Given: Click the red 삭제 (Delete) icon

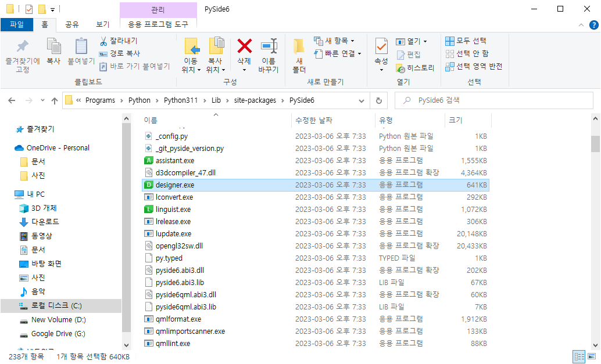Looking at the screenshot, I should (x=244, y=46).
